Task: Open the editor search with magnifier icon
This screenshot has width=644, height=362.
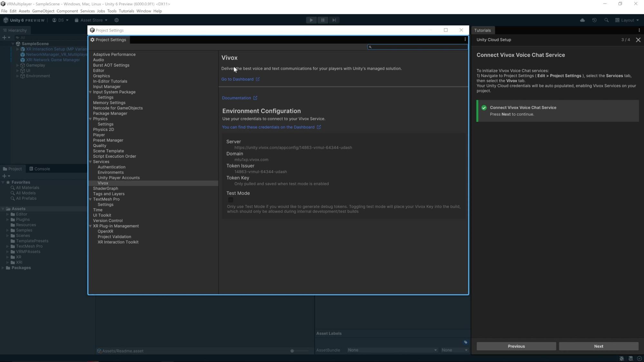Action: pyautogui.click(x=607, y=20)
